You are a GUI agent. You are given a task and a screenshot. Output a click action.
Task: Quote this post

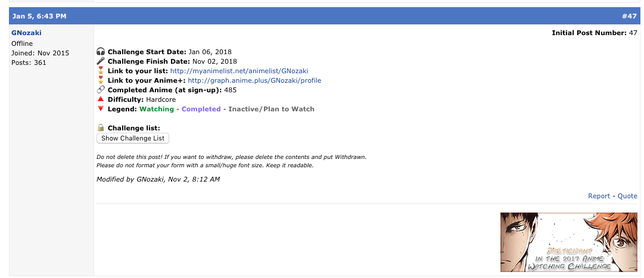pos(627,196)
